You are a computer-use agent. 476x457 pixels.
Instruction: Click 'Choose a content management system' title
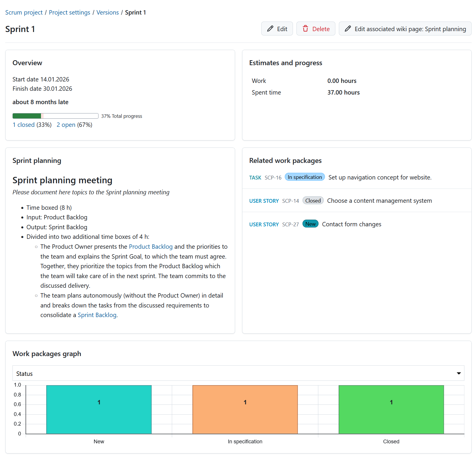tap(380, 201)
